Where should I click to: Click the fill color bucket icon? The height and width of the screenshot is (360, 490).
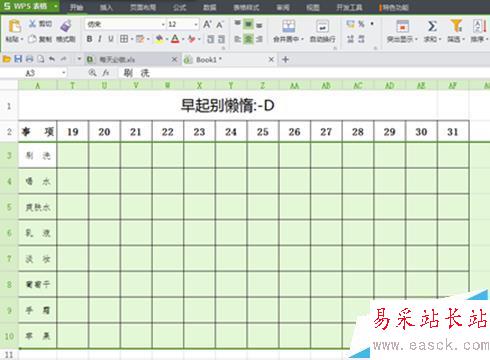(159, 39)
